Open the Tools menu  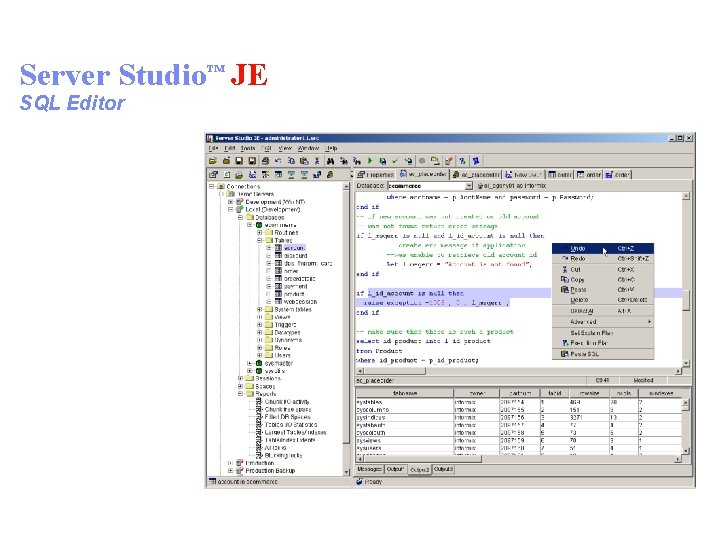pyautogui.click(x=248, y=148)
